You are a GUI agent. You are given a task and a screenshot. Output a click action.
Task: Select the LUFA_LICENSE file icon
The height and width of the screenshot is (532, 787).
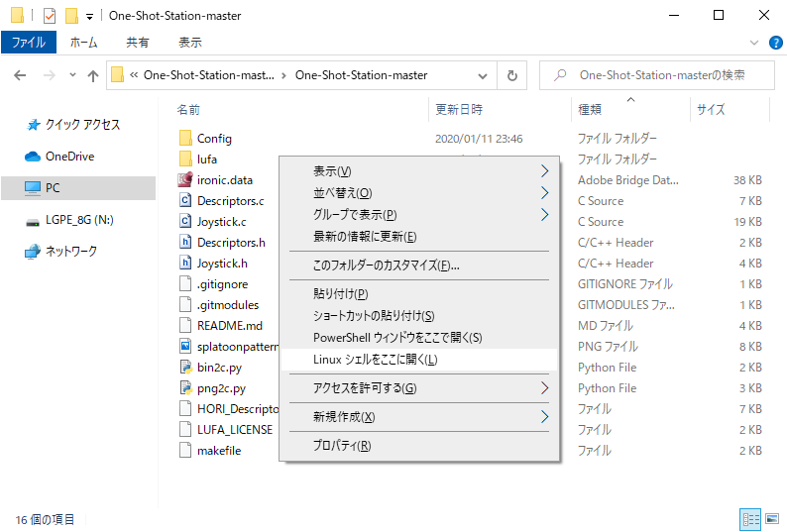185,430
